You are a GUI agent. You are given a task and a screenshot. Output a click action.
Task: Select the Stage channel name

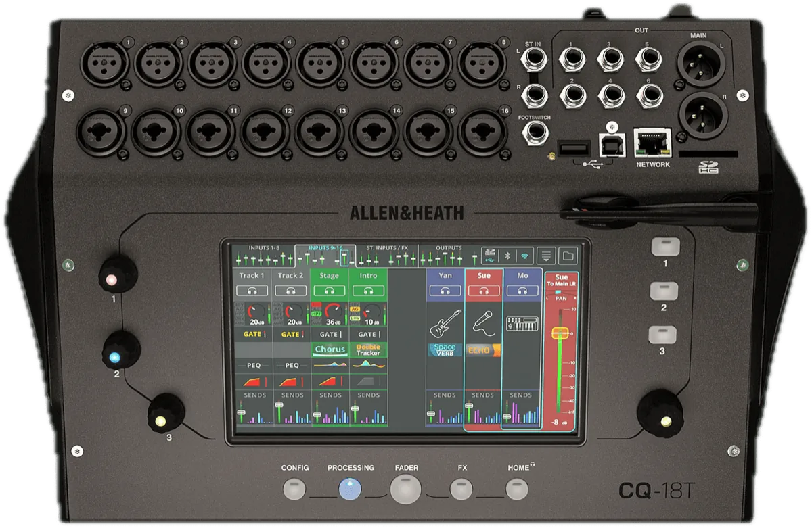point(330,276)
